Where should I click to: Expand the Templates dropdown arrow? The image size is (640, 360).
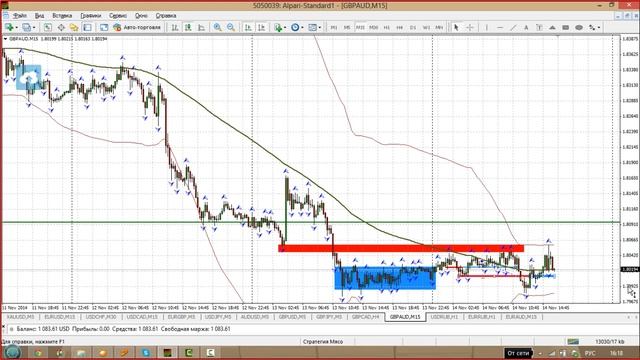coord(320,27)
